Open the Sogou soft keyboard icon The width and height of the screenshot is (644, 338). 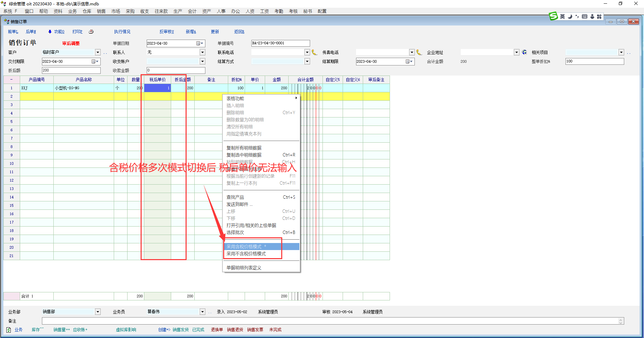tap(585, 16)
